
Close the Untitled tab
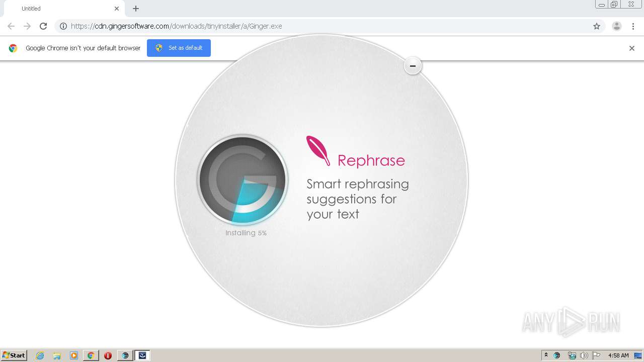[117, 9]
